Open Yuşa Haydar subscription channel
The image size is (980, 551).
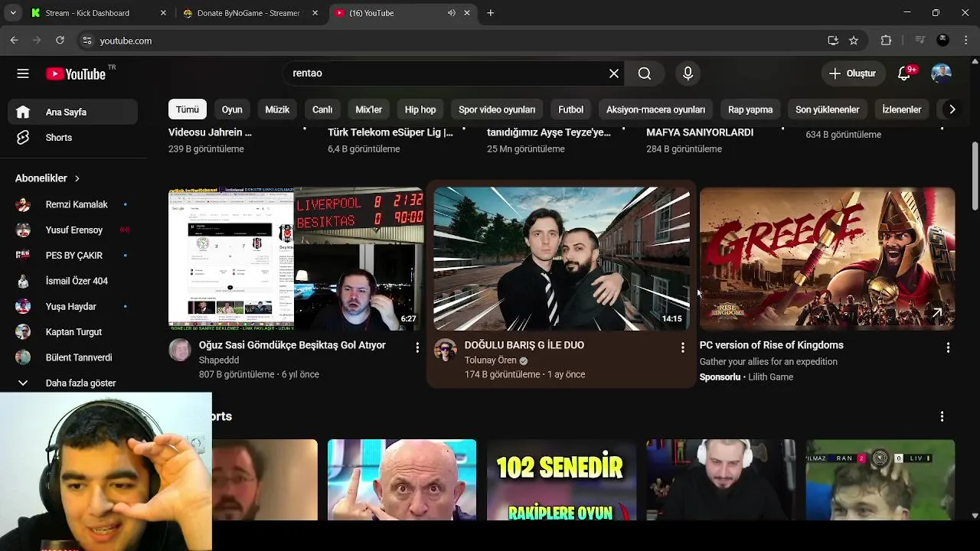tap(73, 306)
